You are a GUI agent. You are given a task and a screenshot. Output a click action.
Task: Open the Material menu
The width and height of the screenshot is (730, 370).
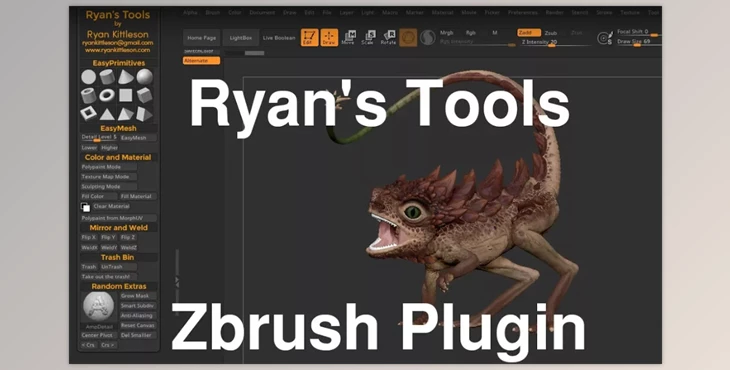pos(442,13)
